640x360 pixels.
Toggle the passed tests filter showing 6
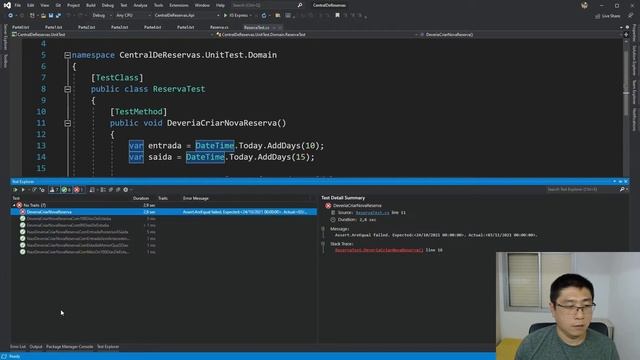[x=66, y=190]
